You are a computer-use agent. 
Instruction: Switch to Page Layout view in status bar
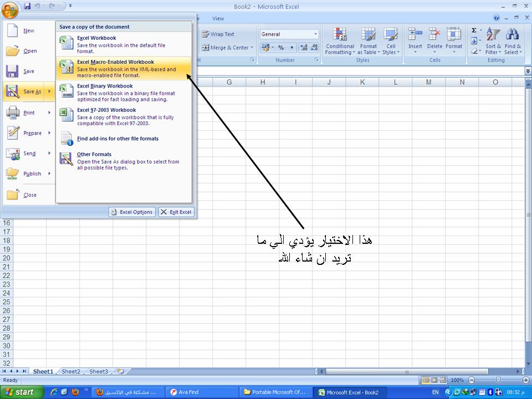(434, 380)
